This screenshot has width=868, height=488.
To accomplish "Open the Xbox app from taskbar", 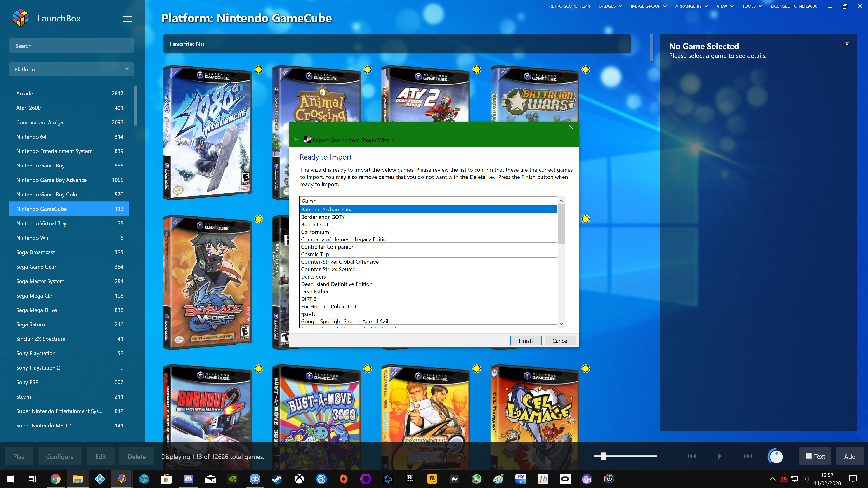I will pos(299,479).
